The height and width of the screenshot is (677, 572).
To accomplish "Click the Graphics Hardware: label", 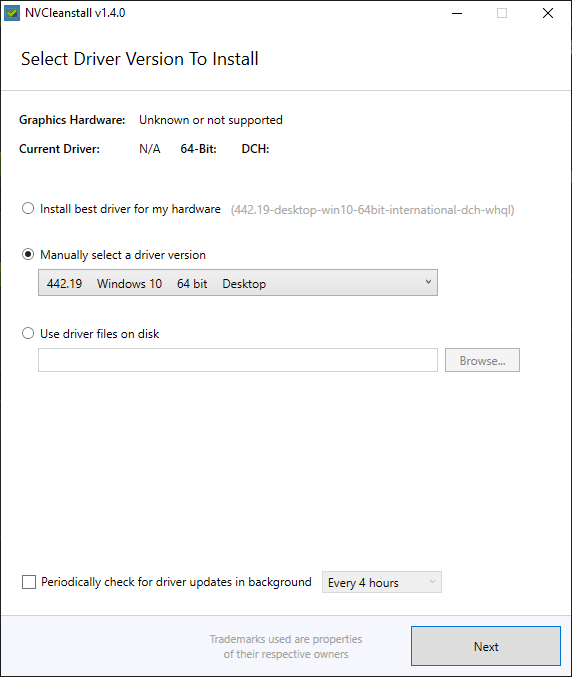I will pyautogui.click(x=72, y=120).
